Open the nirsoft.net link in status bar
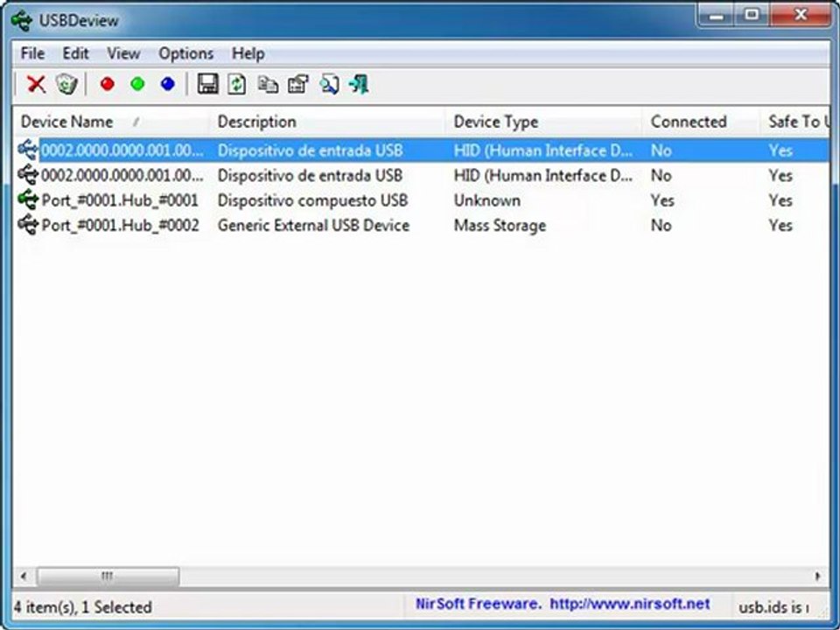The width and height of the screenshot is (840, 630). click(x=629, y=605)
